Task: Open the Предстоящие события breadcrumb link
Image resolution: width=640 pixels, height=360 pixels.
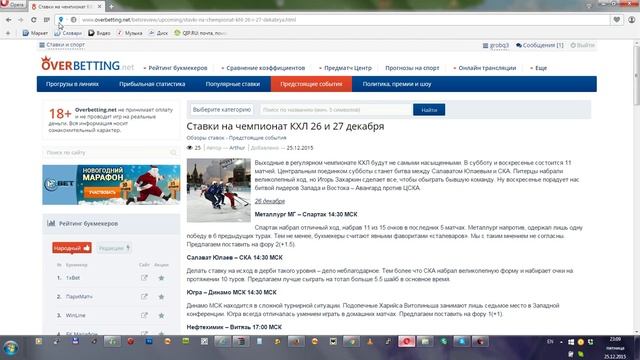Action: point(258,138)
